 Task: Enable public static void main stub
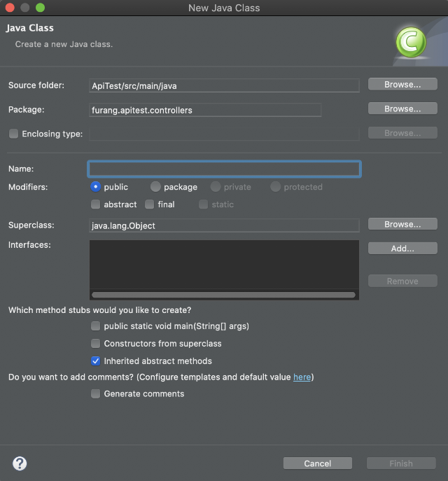(95, 326)
